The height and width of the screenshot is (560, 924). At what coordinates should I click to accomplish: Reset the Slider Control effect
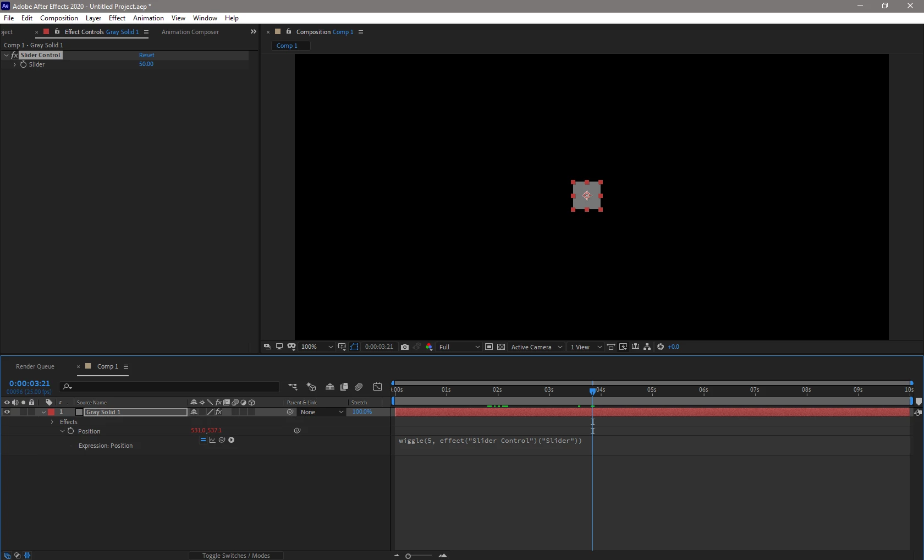click(x=146, y=55)
